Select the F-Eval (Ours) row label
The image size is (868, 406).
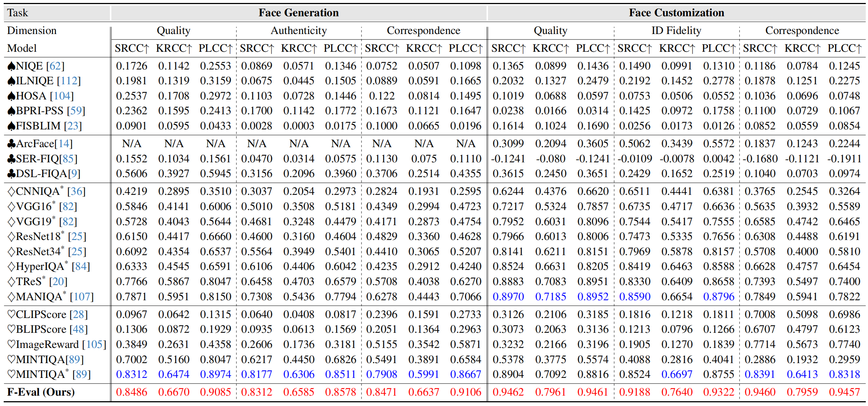[x=41, y=392]
